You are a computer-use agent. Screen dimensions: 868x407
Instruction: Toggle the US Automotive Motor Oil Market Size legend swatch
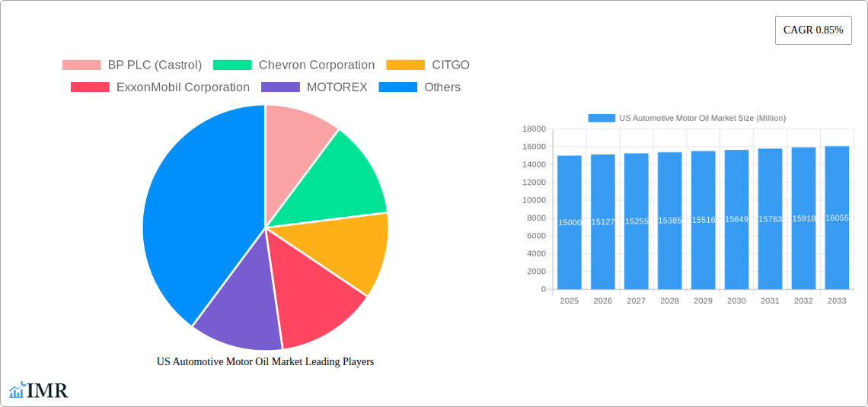click(602, 118)
